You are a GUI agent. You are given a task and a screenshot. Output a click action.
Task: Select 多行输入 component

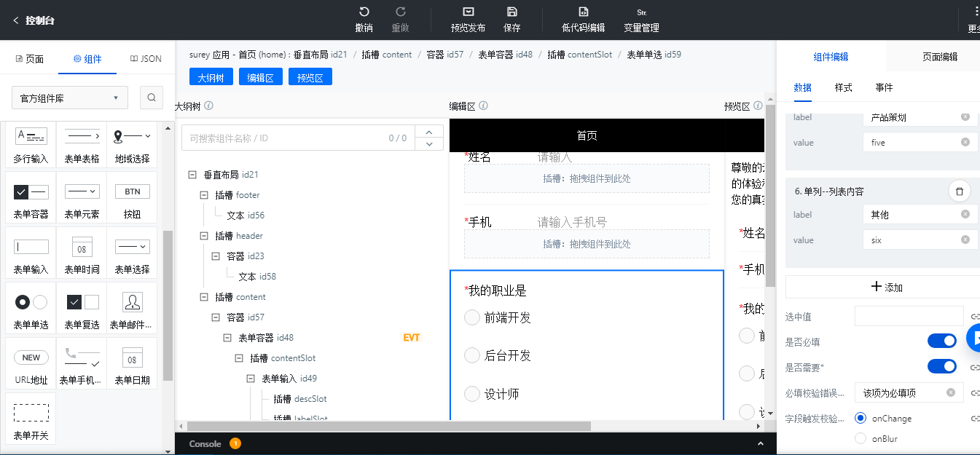tap(31, 145)
